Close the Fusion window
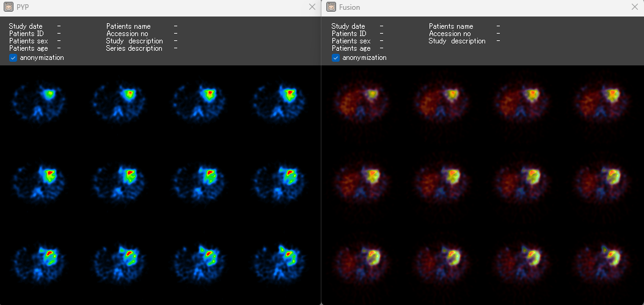 635,7
